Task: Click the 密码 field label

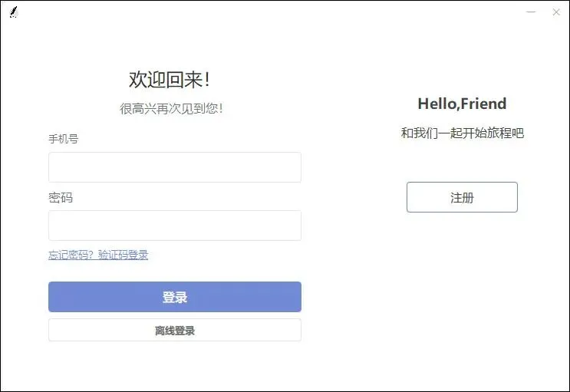Action: point(61,197)
